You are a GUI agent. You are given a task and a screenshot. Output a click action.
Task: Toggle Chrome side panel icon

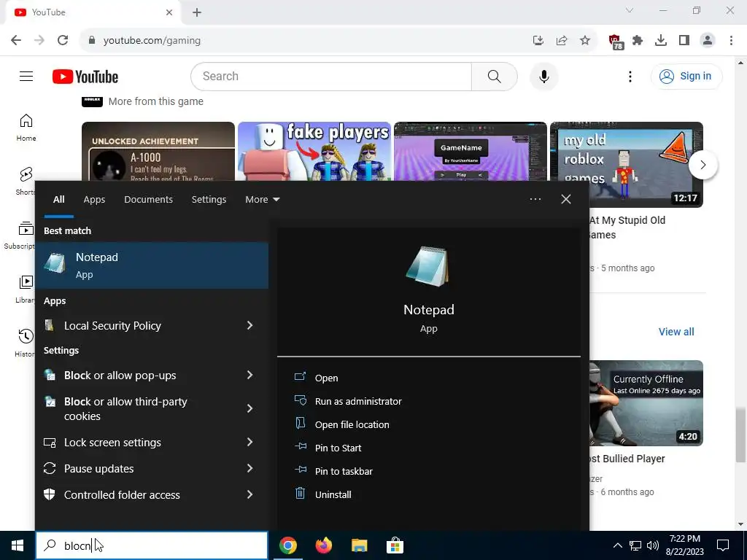(684, 41)
